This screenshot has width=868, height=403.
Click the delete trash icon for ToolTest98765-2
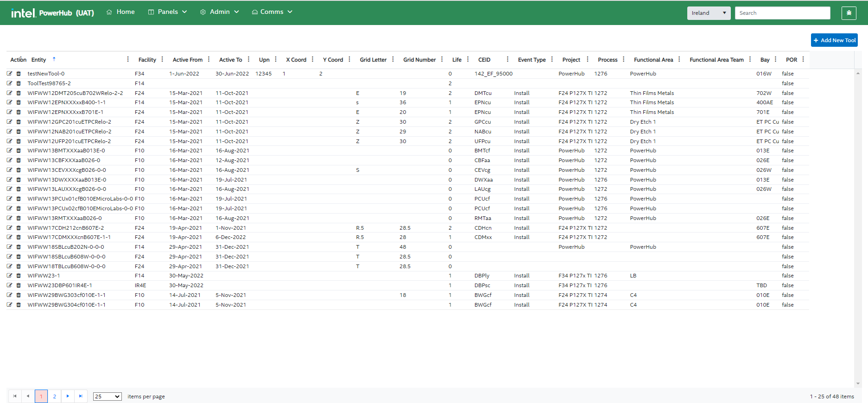(x=19, y=83)
